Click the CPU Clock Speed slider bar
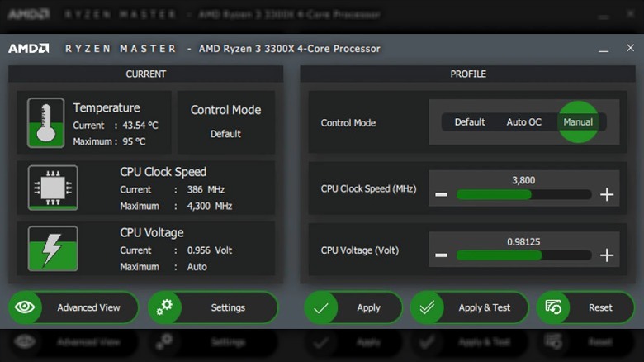 coord(523,194)
